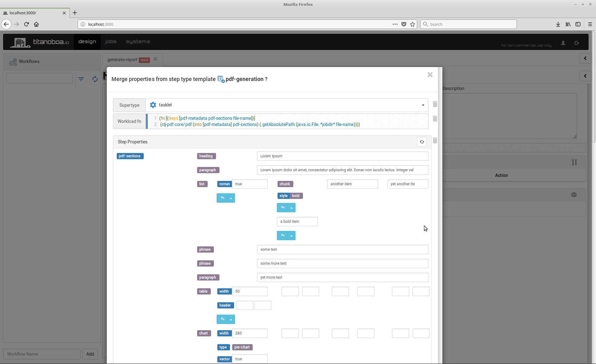Click add-item button below 'a bold item'
This screenshot has width=596, height=364.
[x=282, y=236]
